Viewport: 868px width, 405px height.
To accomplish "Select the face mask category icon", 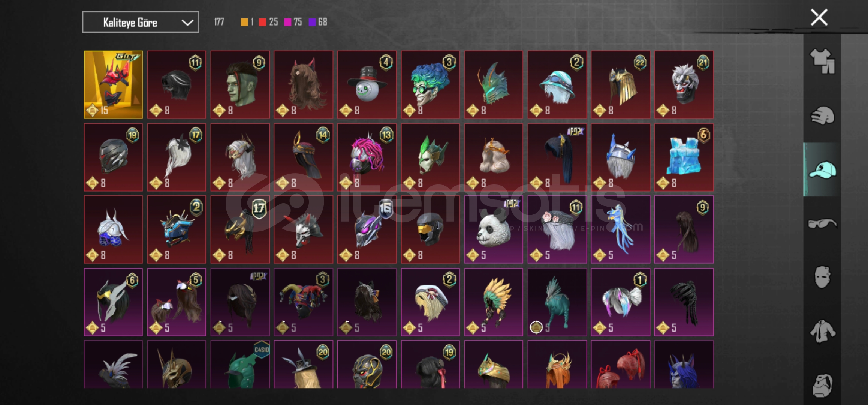I will coord(822,277).
